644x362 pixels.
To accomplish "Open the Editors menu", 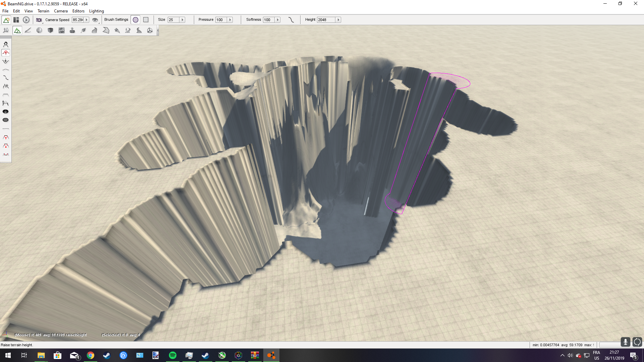I will pyautogui.click(x=78, y=11).
